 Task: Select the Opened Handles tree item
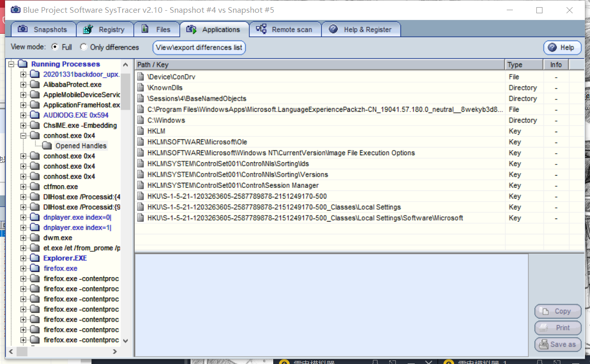(81, 146)
